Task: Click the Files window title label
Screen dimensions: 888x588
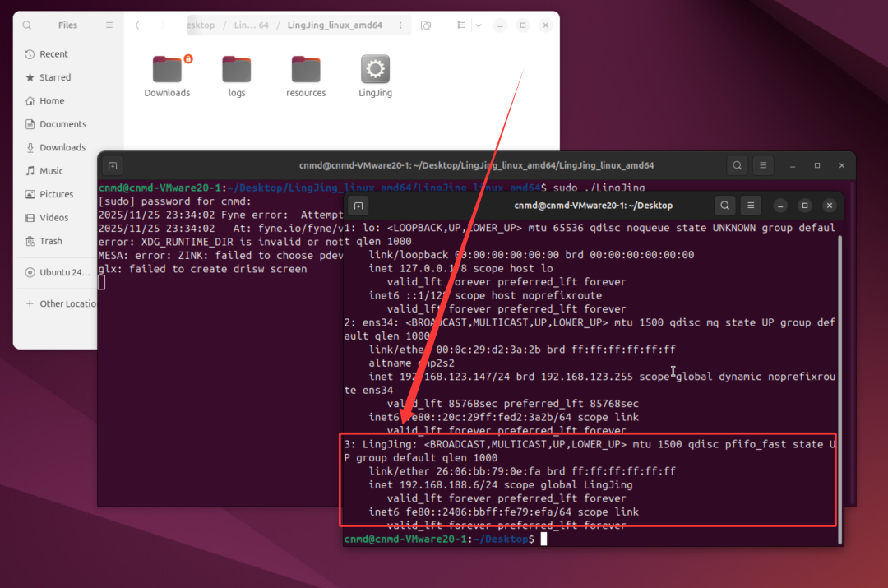Action: (x=67, y=25)
